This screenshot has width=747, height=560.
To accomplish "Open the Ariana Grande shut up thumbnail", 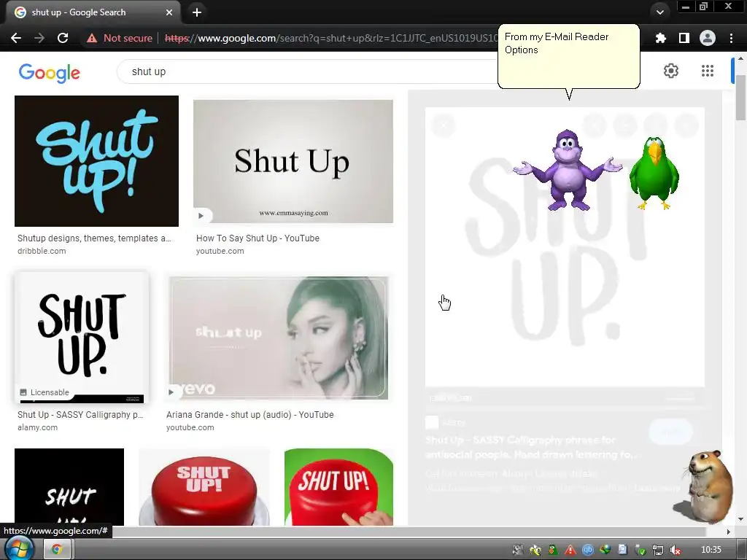I will pos(278,338).
